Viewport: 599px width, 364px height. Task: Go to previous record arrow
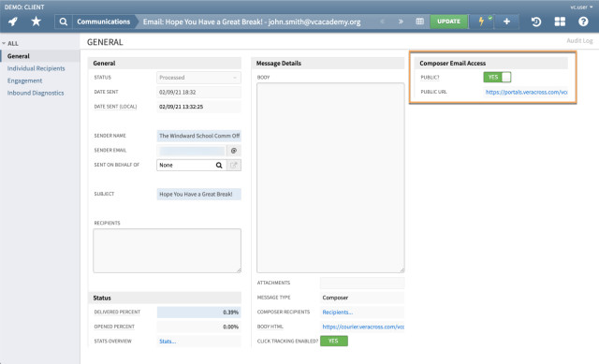point(383,22)
